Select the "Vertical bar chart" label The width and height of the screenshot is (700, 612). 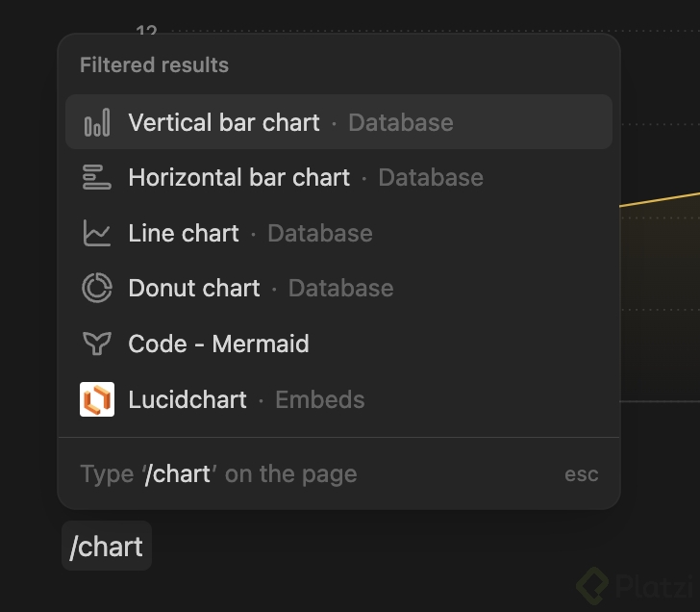(x=223, y=123)
